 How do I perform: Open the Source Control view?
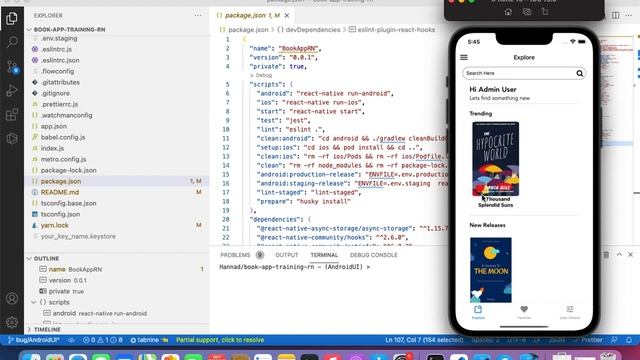click(12, 67)
